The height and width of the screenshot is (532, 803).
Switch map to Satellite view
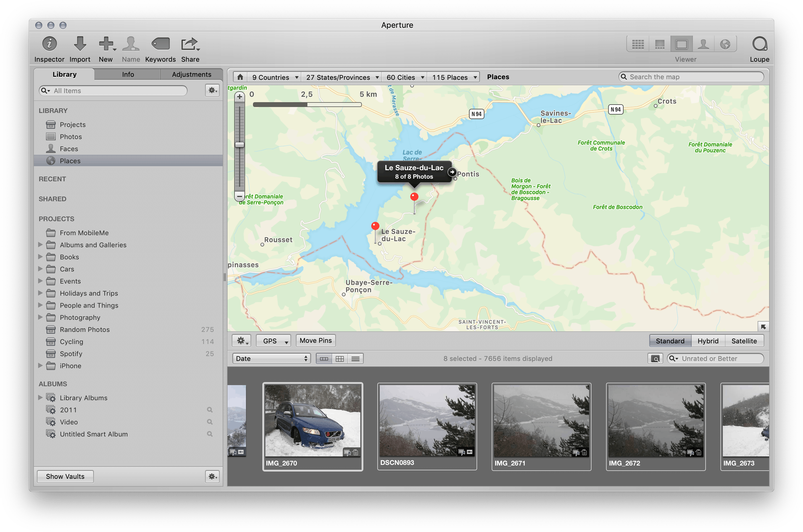coord(744,341)
